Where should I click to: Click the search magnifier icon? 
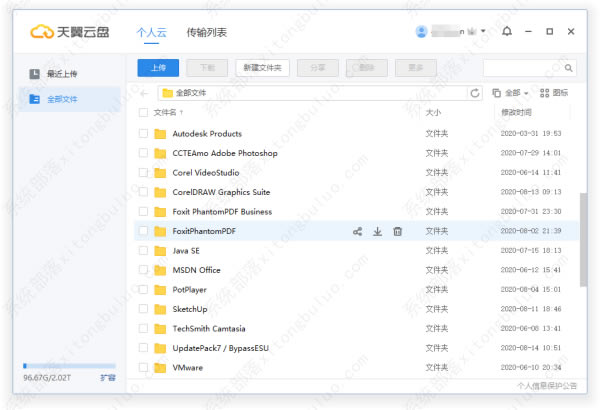pos(569,68)
